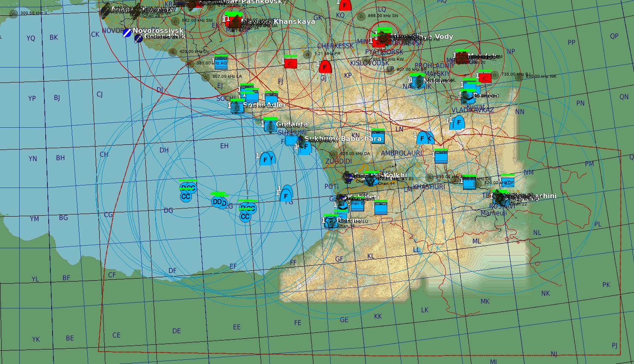Open the Gudauta airbase marker

click(x=270, y=126)
